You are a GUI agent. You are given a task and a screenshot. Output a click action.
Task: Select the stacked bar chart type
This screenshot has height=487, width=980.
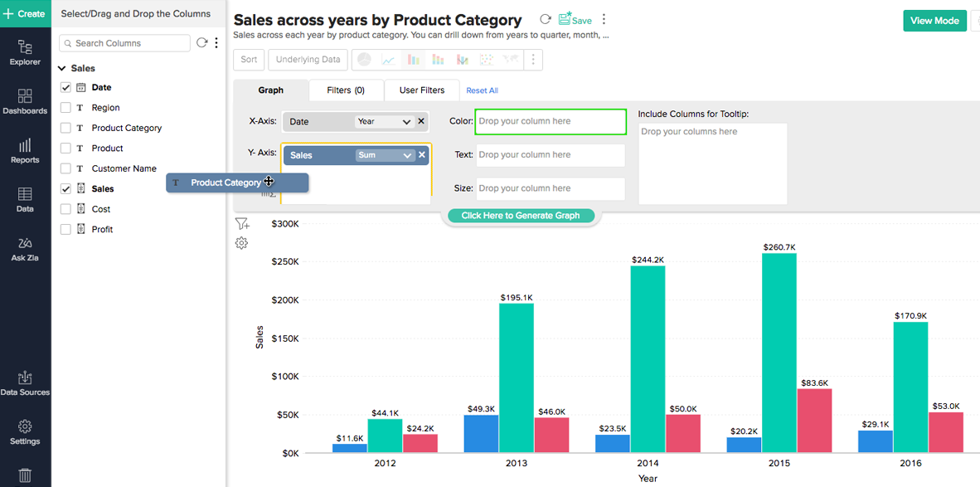pos(438,60)
